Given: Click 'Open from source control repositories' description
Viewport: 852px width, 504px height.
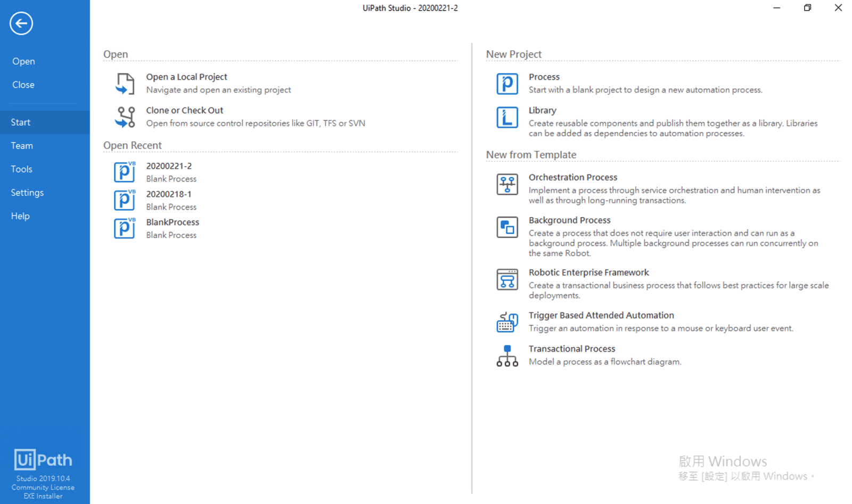Looking at the screenshot, I should (256, 123).
